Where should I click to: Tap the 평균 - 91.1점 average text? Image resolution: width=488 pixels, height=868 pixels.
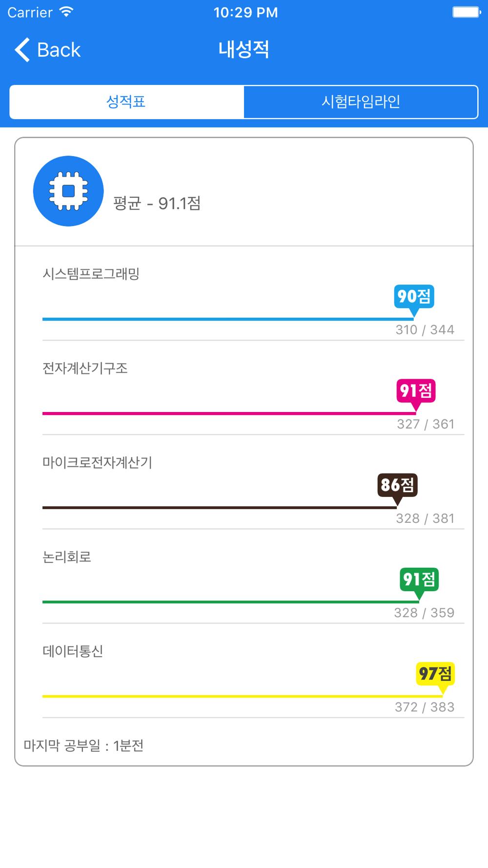pos(157,203)
